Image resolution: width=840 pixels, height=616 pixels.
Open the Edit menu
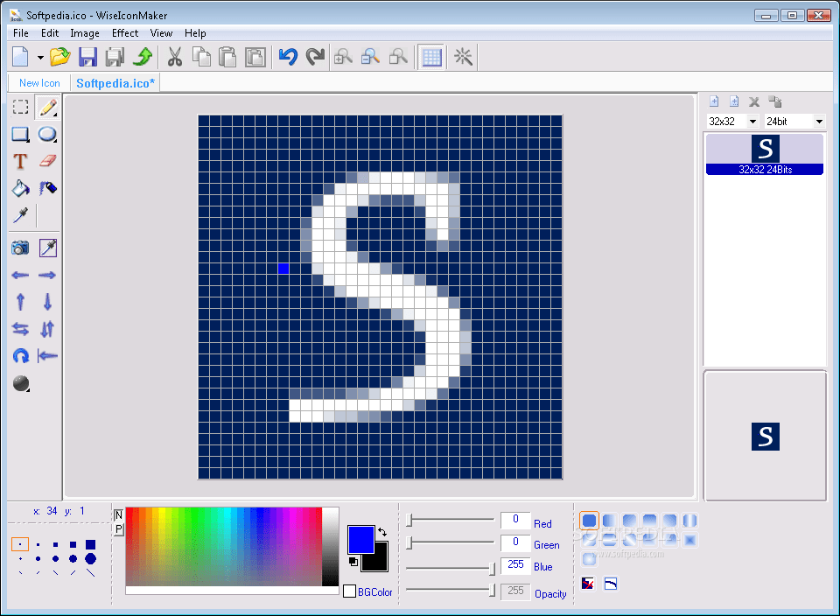[x=50, y=33]
